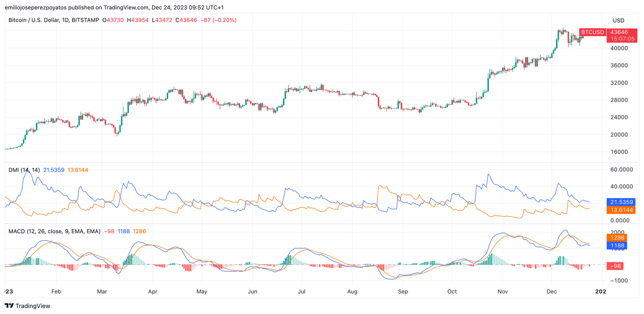Click the red BTCUSD symbol label
644x314 pixels.
592,32
